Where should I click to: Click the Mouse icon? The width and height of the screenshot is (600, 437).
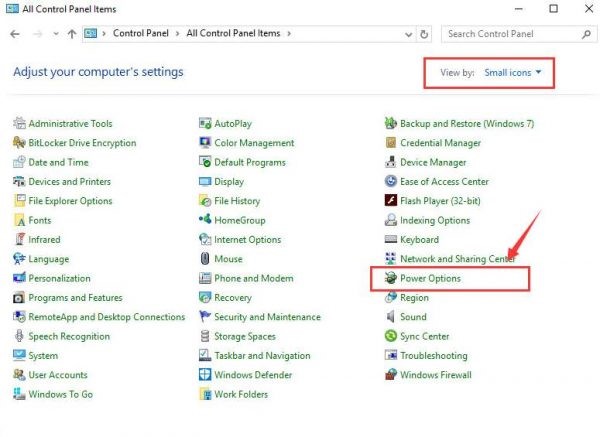[x=206, y=259]
